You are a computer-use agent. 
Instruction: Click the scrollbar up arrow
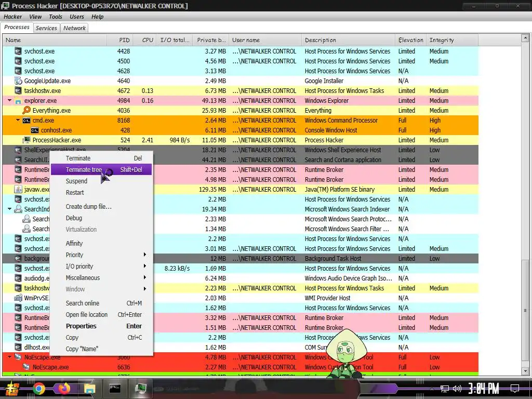(525, 38)
